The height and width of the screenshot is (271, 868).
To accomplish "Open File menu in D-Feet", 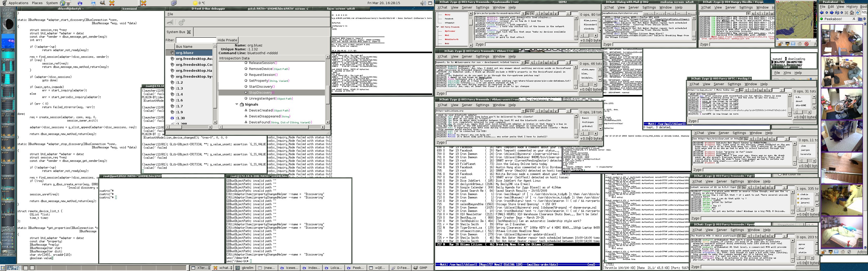I will coord(171,14).
